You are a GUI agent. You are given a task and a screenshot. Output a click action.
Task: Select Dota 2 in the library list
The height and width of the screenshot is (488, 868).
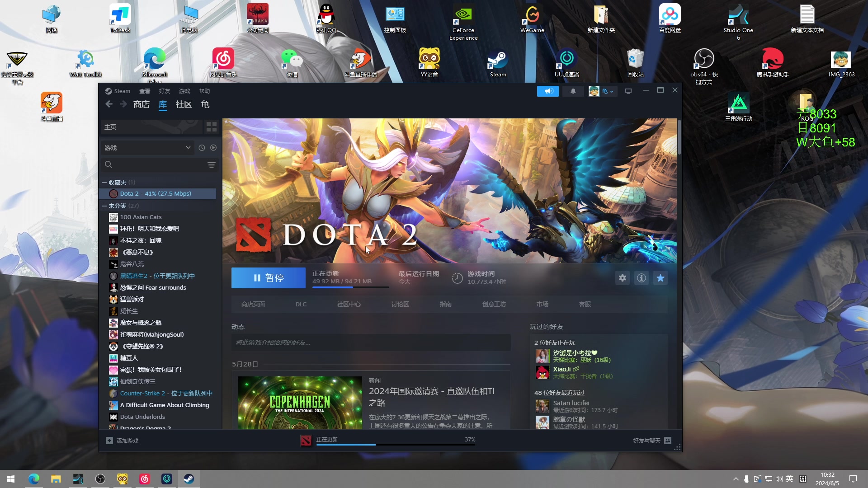click(x=157, y=194)
